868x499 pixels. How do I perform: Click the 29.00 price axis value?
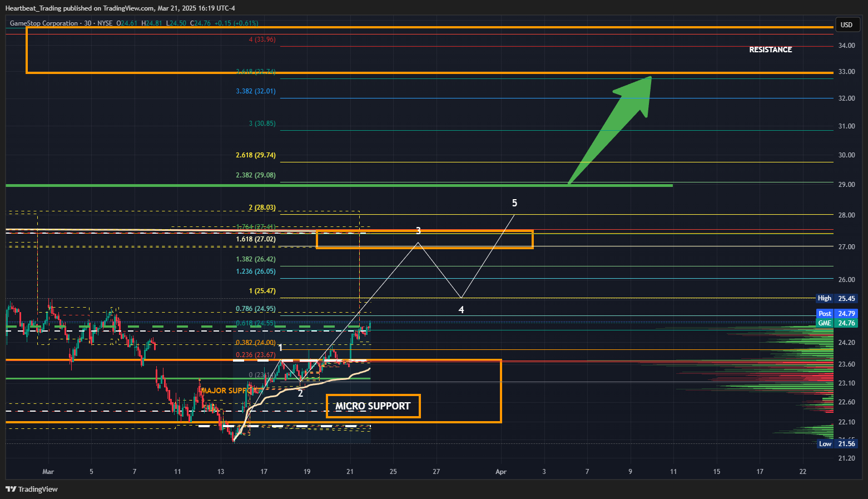(846, 185)
